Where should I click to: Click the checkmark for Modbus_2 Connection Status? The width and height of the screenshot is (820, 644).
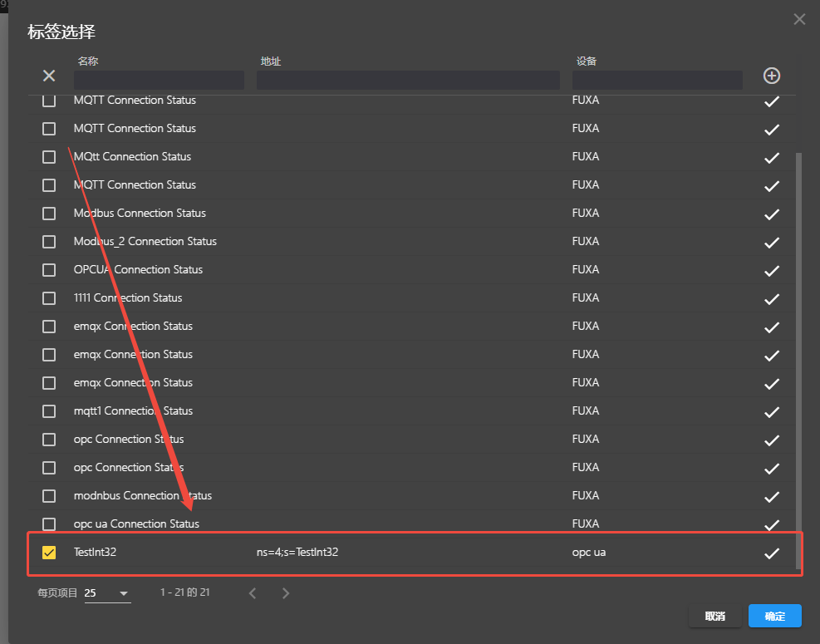pos(772,242)
